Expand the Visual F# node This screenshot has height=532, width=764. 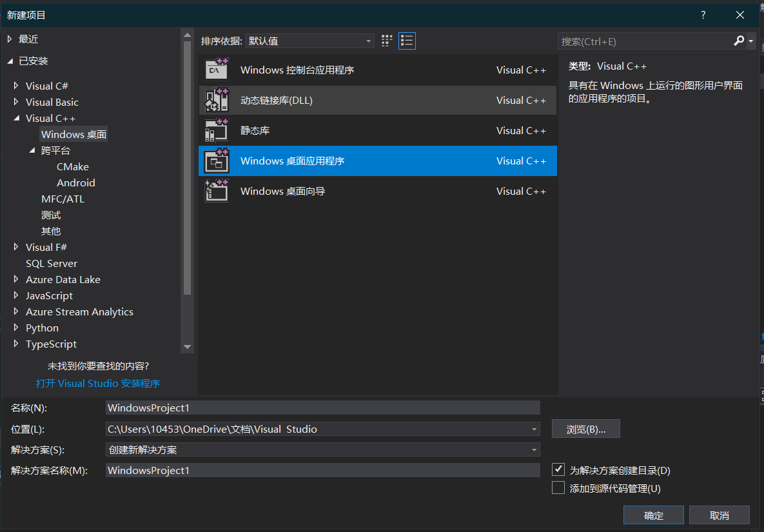coord(16,247)
